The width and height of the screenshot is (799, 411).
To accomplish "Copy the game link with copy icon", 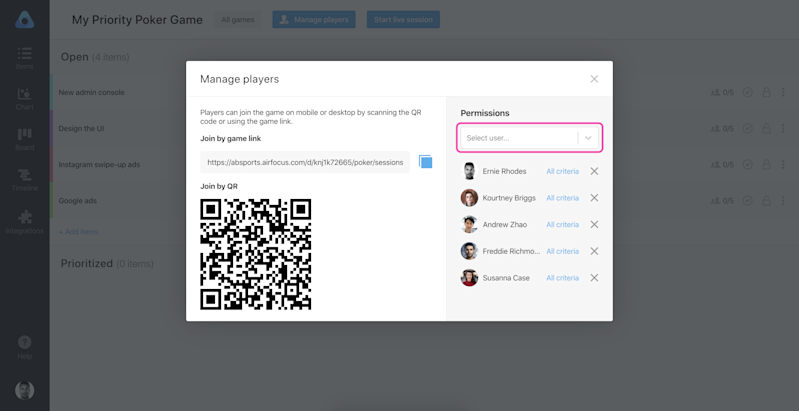I will [425, 162].
